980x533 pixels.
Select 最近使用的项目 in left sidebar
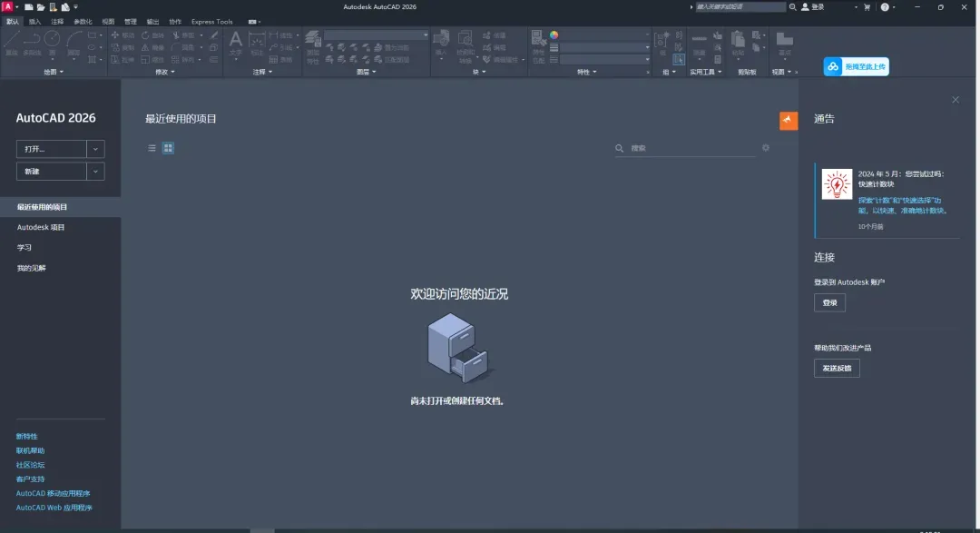(60, 207)
